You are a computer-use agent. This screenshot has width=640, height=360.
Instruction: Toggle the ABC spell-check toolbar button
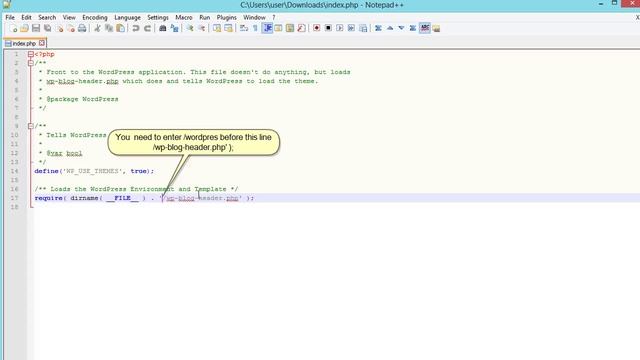[425, 28]
